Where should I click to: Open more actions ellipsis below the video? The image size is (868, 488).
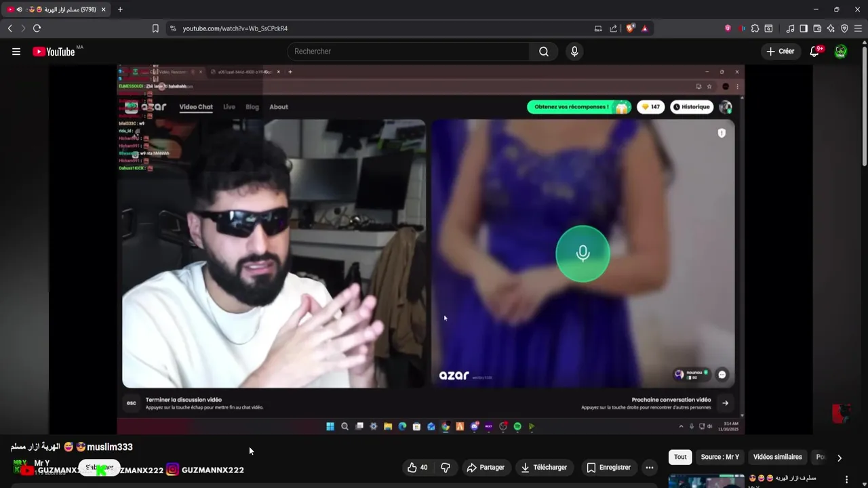tap(650, 468)
